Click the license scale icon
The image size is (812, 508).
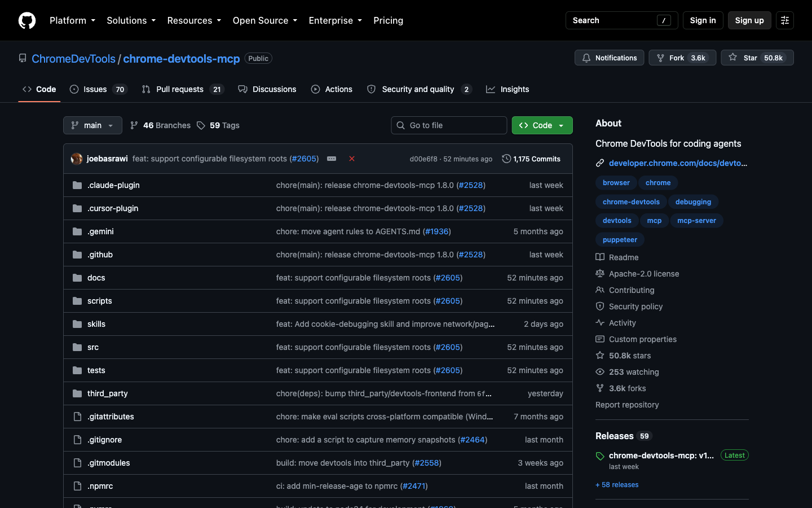click(600, 274)
